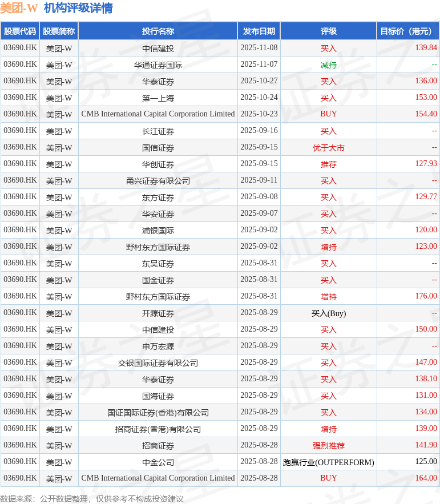Select the 开源证券 cell
Screen dimensions: 440x504
tap(158, 313)
